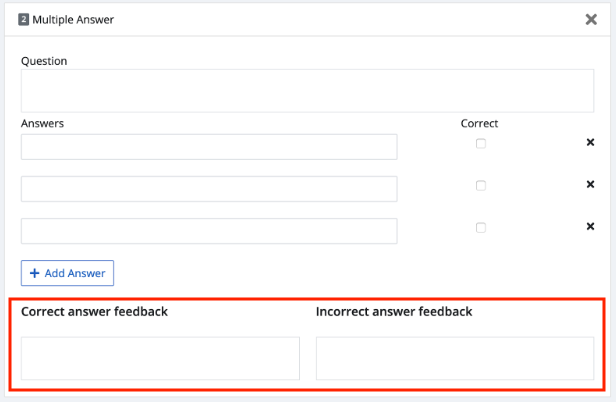Mark the first answer as correct
616x402 pixels.
pyautogui.click(x=481, y=143)
